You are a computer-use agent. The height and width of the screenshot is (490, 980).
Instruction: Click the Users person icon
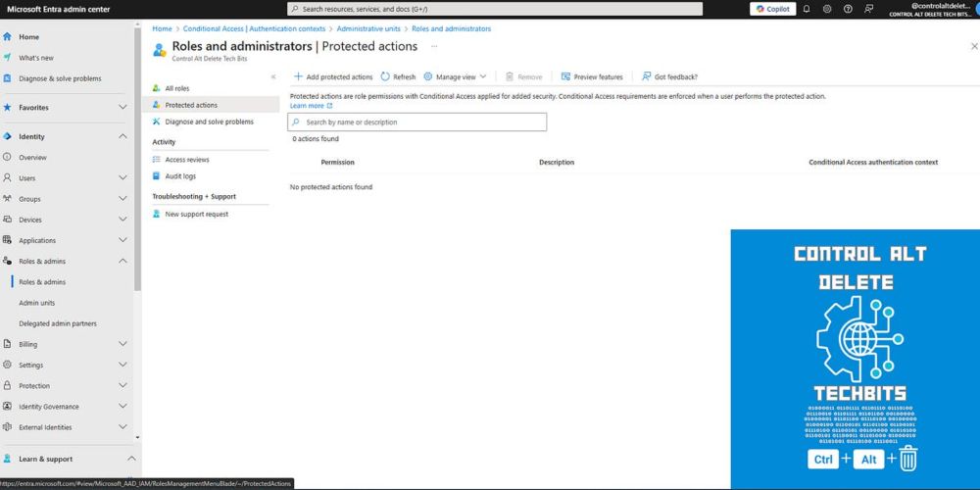pos(8,178)
